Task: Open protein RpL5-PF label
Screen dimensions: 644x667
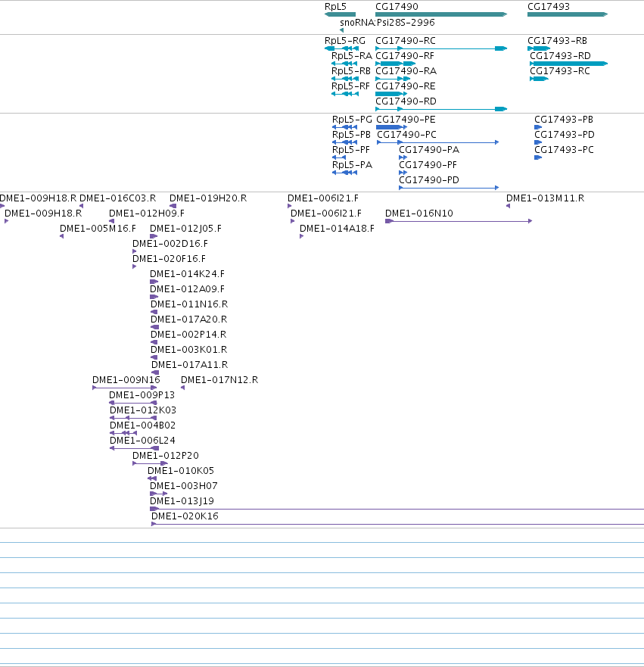Action: tap(350, 150)
